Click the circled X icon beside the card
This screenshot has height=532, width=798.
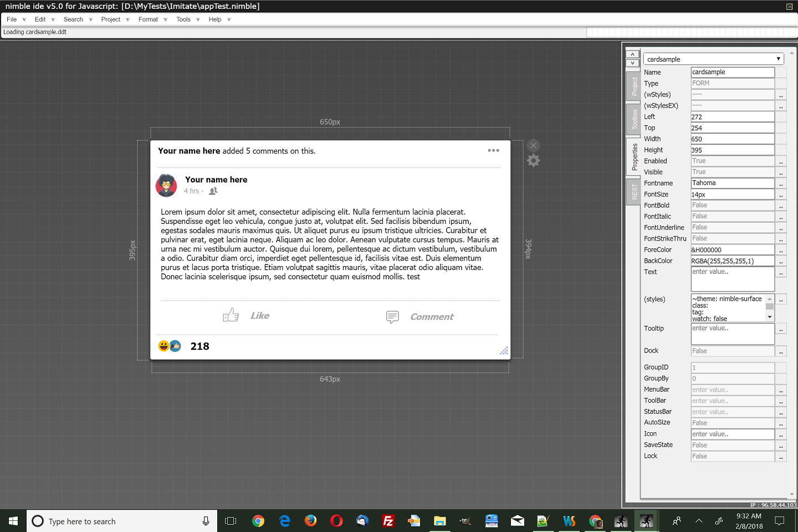533,146
